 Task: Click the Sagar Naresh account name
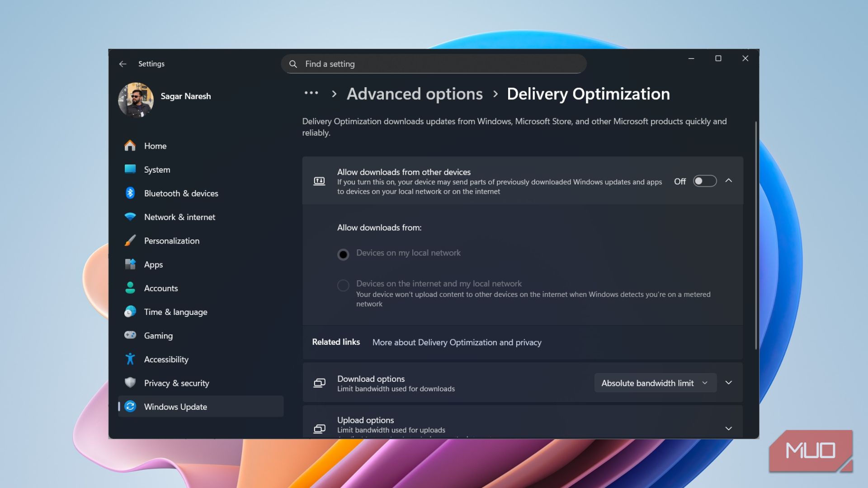click(186, 96)
